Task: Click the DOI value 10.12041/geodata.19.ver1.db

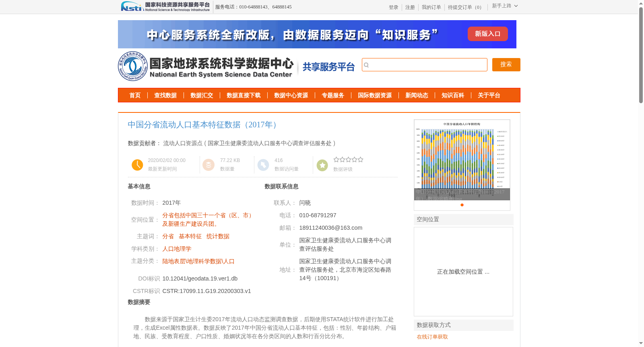Action: tap(200, 278)
